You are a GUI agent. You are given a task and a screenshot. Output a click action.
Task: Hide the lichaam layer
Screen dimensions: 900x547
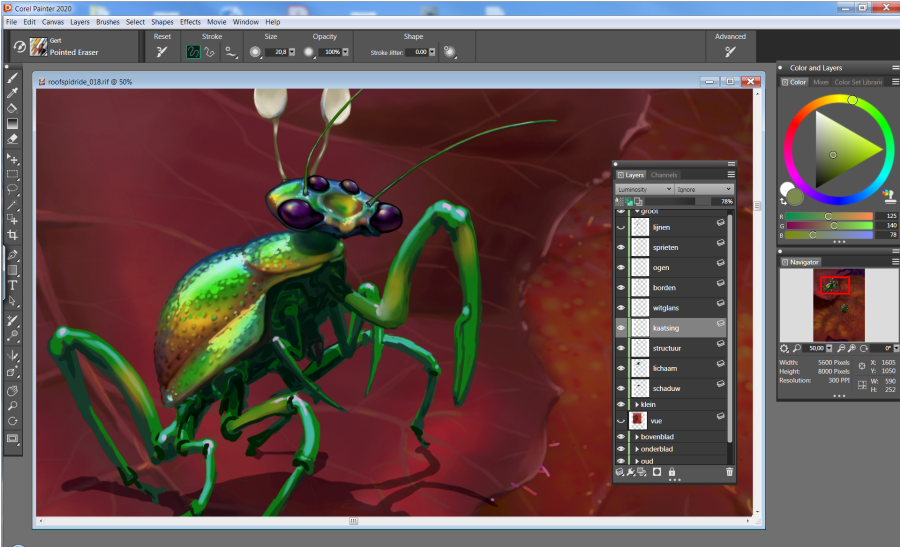[620, 368]
